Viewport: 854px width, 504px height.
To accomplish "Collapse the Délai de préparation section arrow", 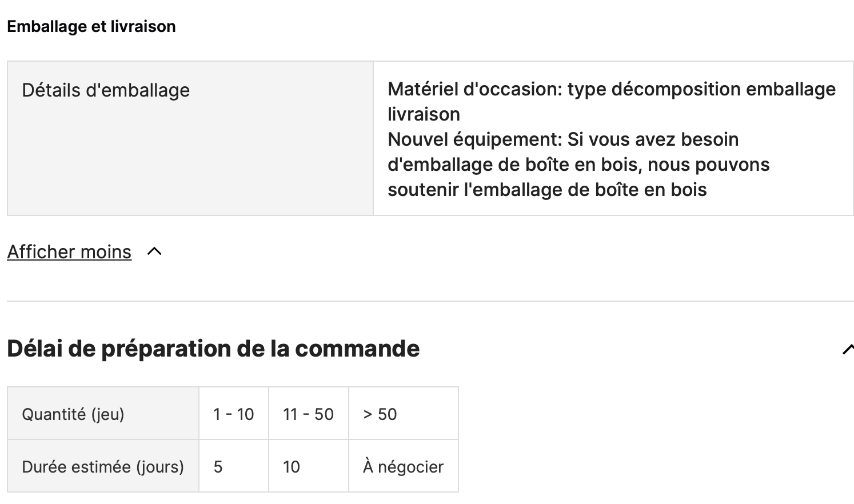I will (x=848, y=349).
